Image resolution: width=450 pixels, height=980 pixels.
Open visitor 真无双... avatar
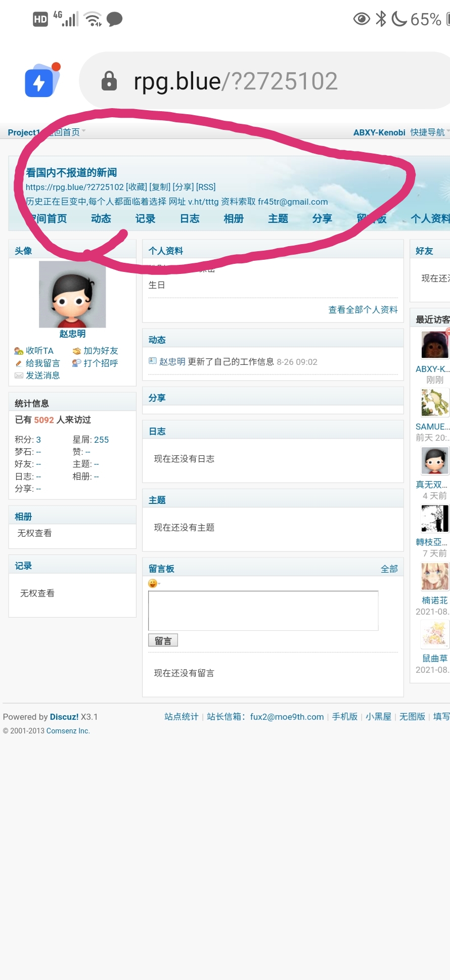pos(435,460)
